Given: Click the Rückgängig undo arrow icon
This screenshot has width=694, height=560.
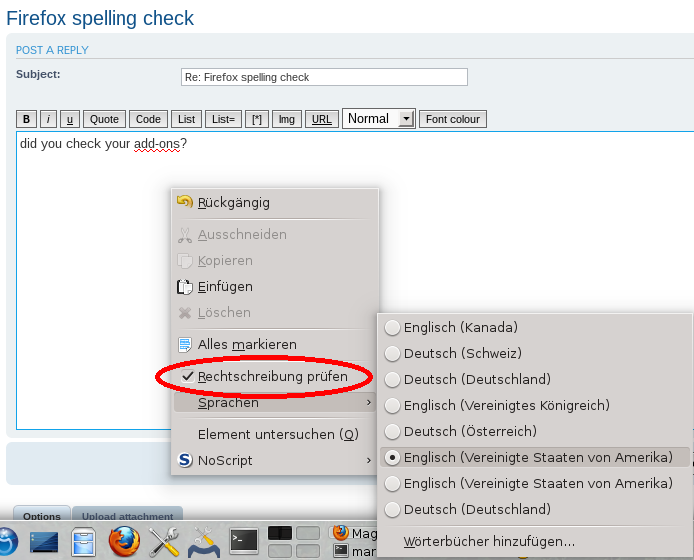Looking at the screenshot, I should coord(185,202).
